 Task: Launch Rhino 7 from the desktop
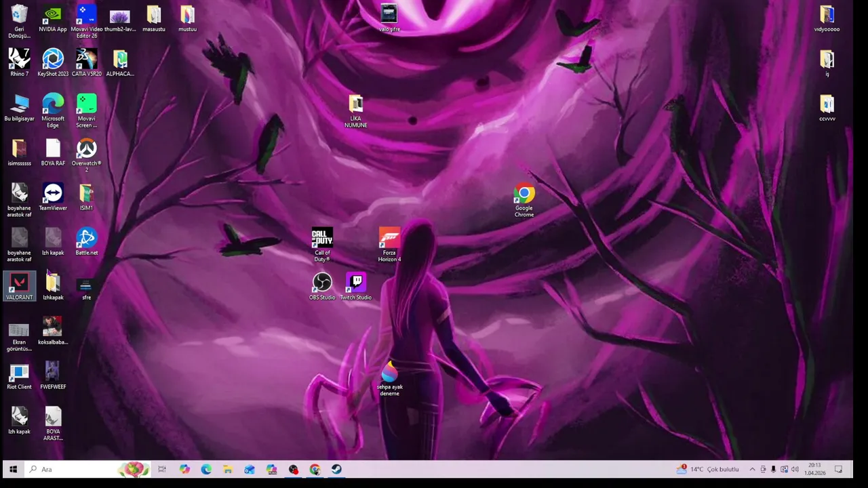(19, 63)
